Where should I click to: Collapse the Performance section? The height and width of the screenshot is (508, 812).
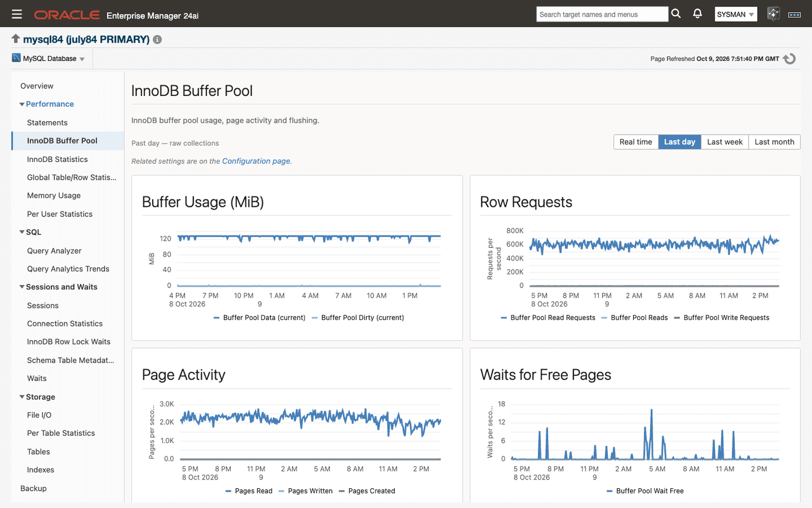click(22, 104)
